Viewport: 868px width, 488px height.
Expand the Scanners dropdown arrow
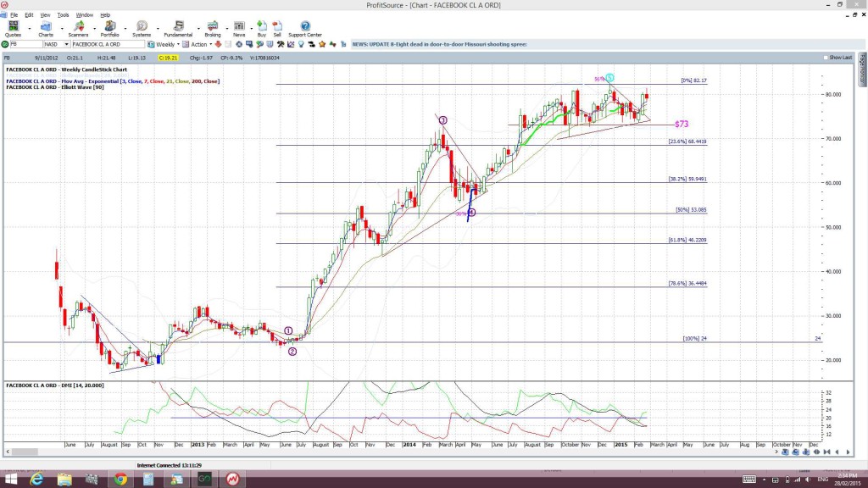(94, 28)
